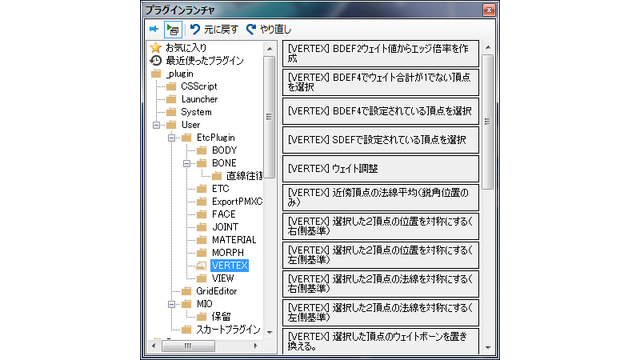This screenshot has height=360, width=640.
Task: Run BDEF4でウェイト合計が1でない頂点を選択 plugin
Action: (380, 82)
